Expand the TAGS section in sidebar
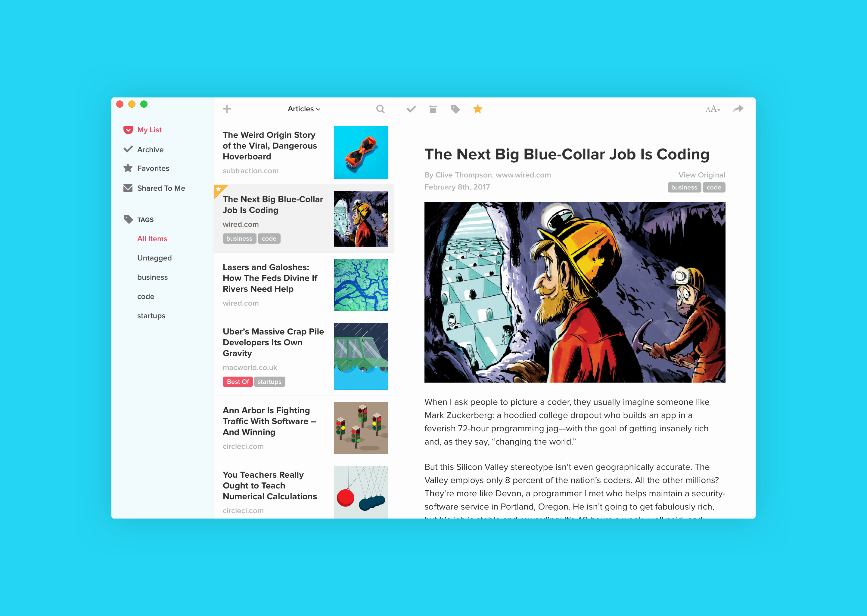The height and width of the screenshot is (616, 867). [145, 219]
